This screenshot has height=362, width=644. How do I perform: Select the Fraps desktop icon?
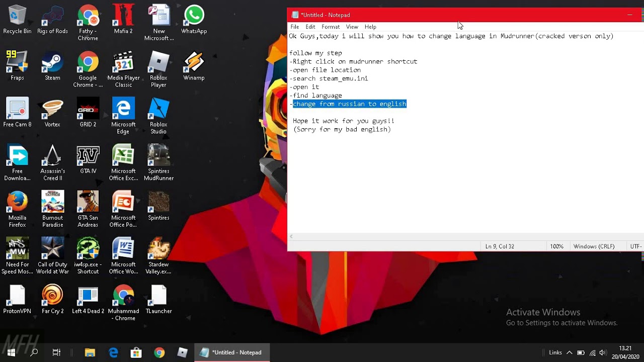click(x=17, y=66)
